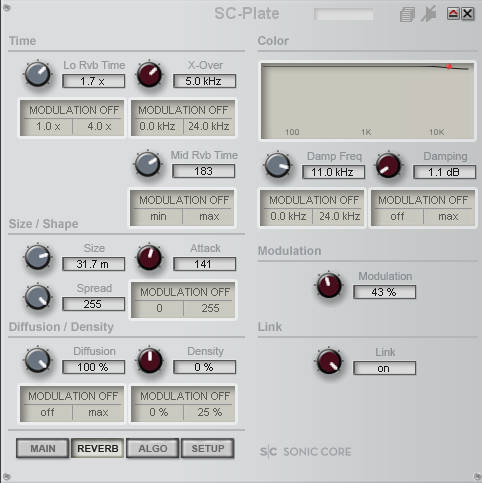The width and height of the screenshot is (482, 483).
Task: Click Damp Freq modulation maximum 24.0 kHz
Action: [x=339, y=216]
